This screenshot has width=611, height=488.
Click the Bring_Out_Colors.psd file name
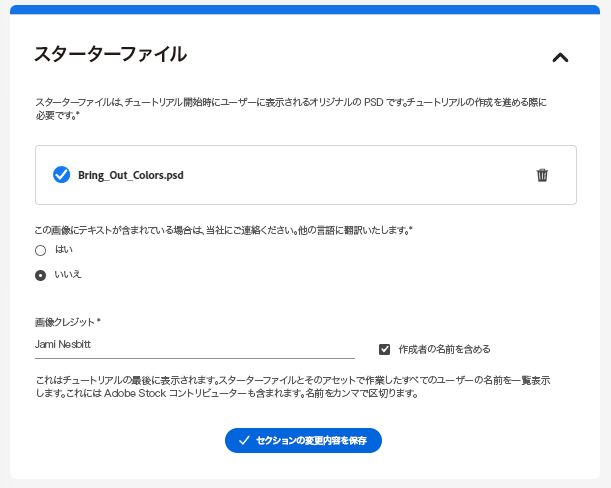click(131, 175)
